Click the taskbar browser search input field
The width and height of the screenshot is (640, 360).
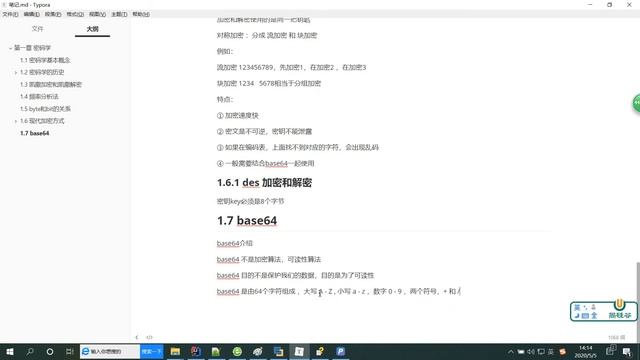click(x=110, y=351)
